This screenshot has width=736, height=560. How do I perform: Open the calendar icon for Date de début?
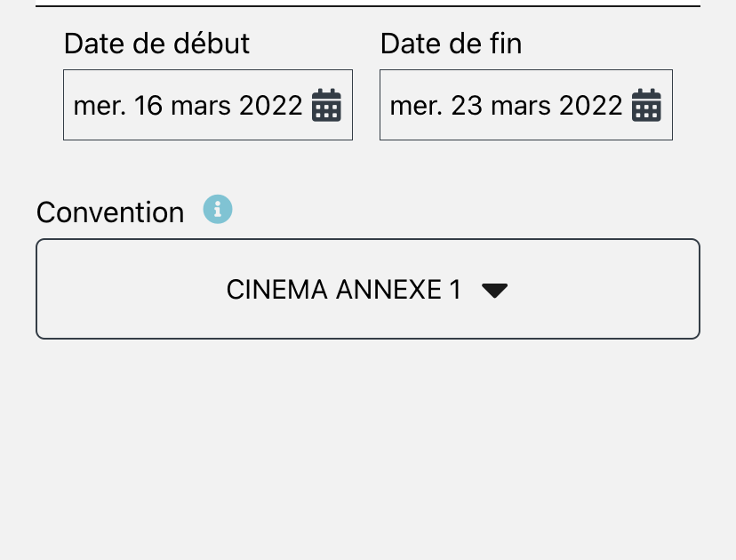[x=327, y=105]
